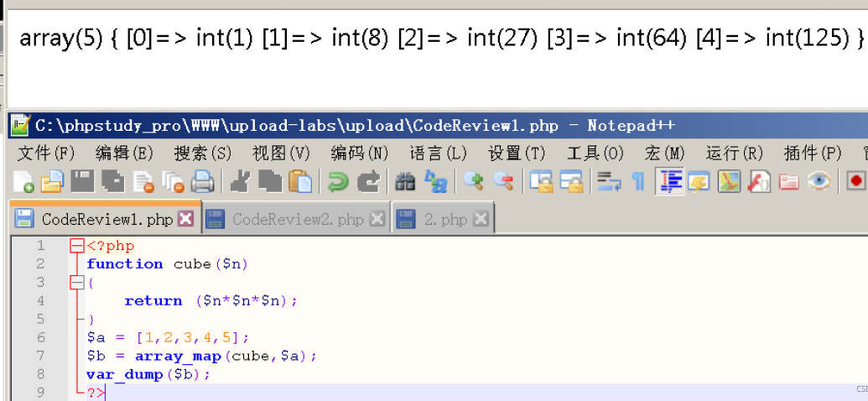
Task: Click the Zoom Out magnifier icon
Action: coord(503,181)
